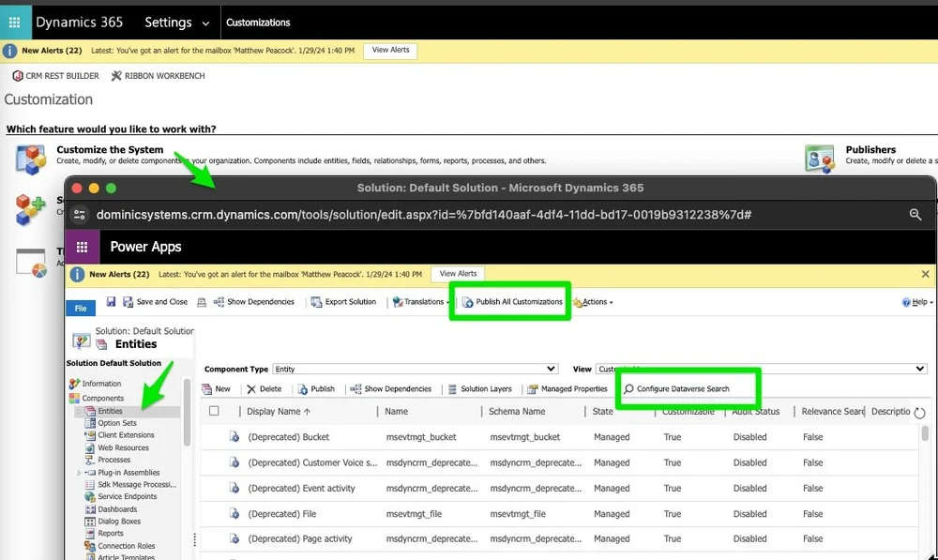Open the Help dropdown menu
938x560 pixels.
tap(917, 302)
